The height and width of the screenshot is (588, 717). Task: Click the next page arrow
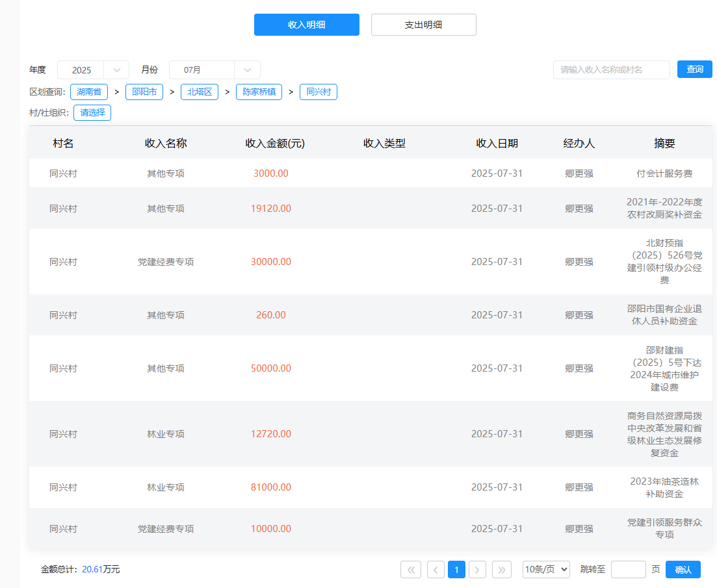[478, 570]
